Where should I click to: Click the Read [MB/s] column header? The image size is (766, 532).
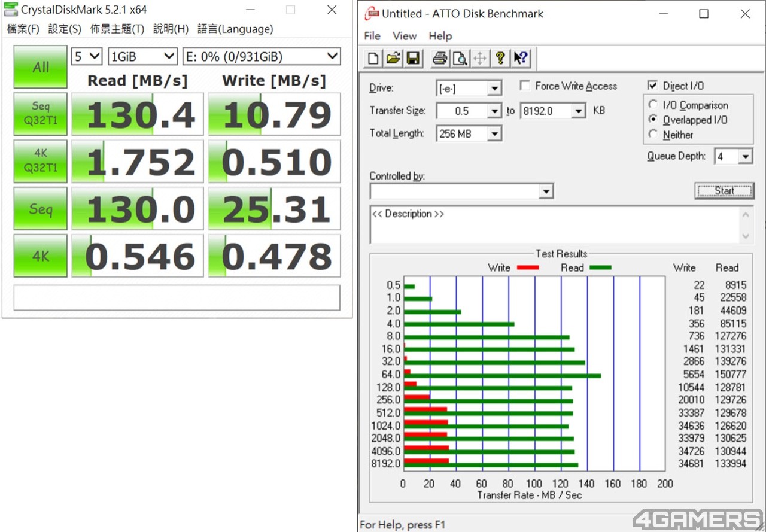pyautogui.click(x=137, y=81)
